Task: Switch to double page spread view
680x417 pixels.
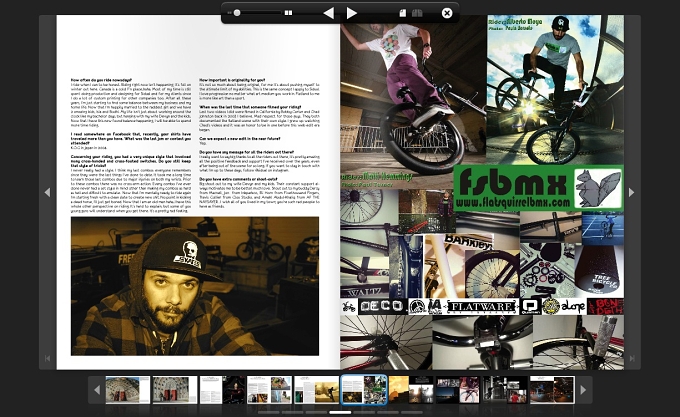Action: [x=417, y=13]
